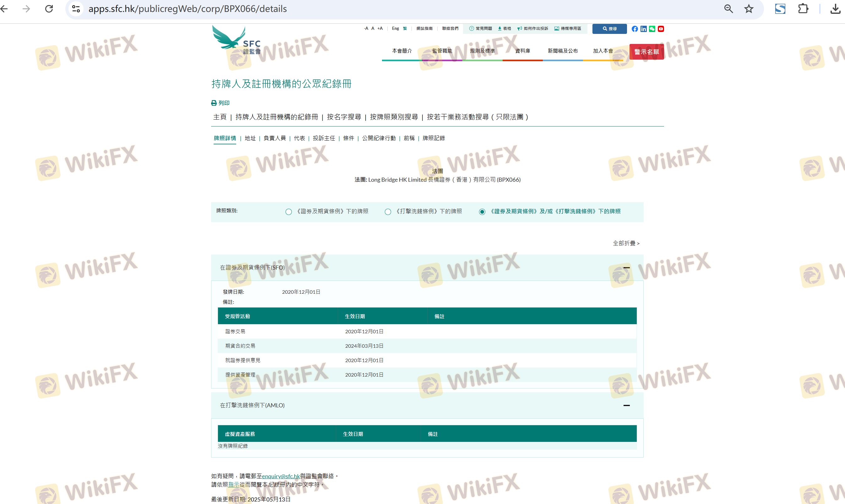Collapse the 在證券及期貨條例下(SFO) section
Viewport: 845px width, 504px height.
tap(626, 268)
